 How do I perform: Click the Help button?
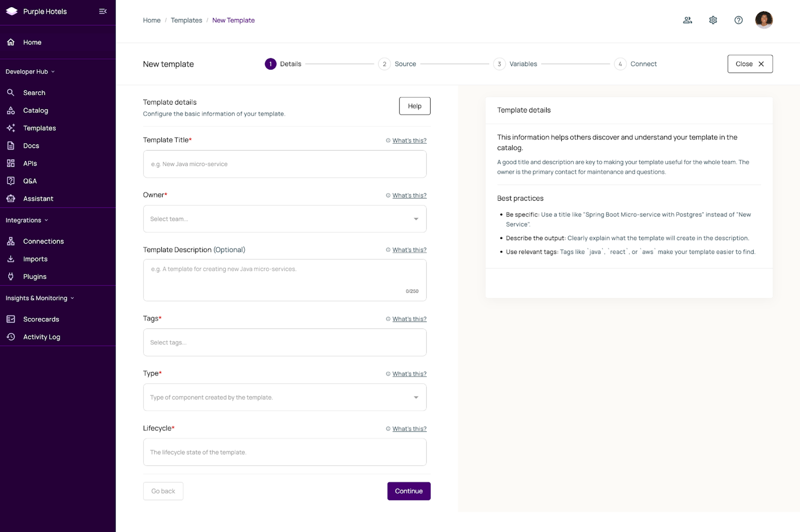(415, 106)
